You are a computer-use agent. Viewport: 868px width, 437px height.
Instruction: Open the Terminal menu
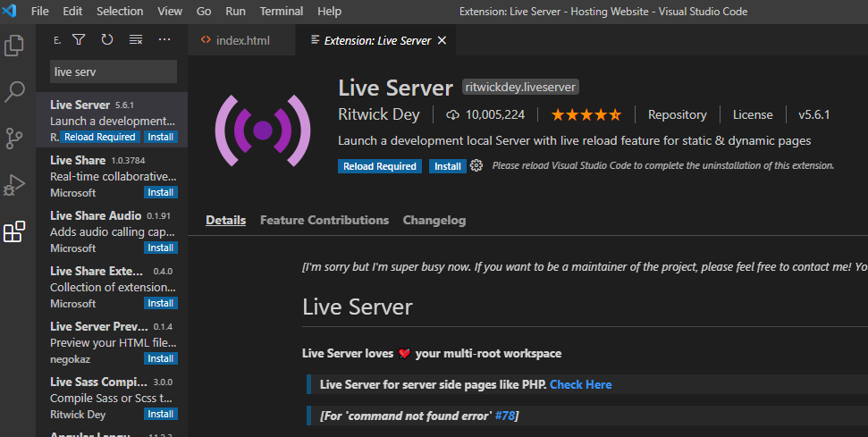point(282,11)
